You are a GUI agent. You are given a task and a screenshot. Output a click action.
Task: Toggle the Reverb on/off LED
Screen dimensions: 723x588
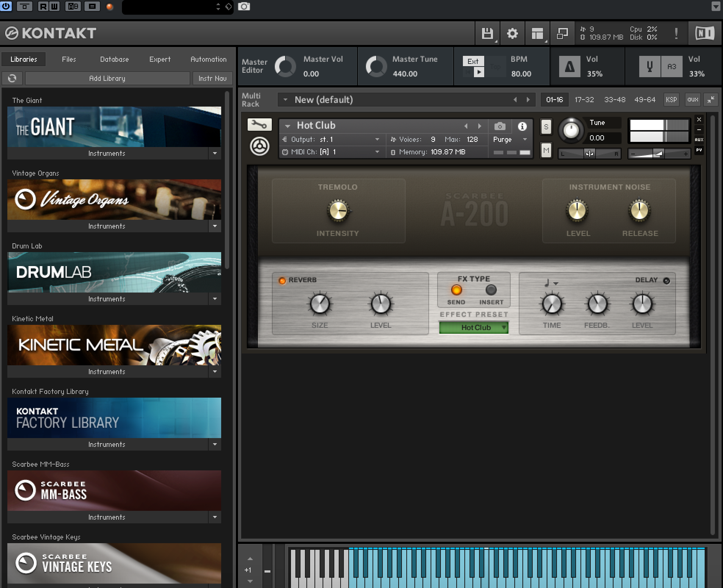coord(282,281)
